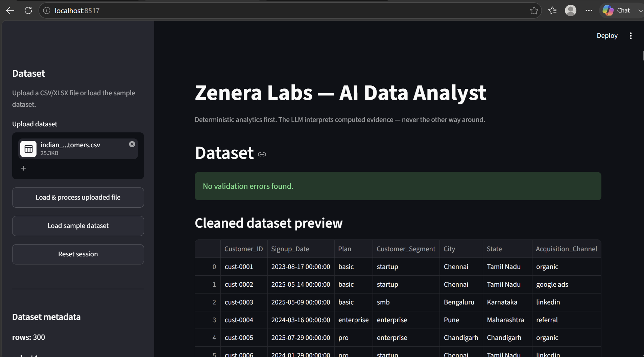Reload the page with the refresh icon
This screenshot has height=357, width=644.
[28, 10]
